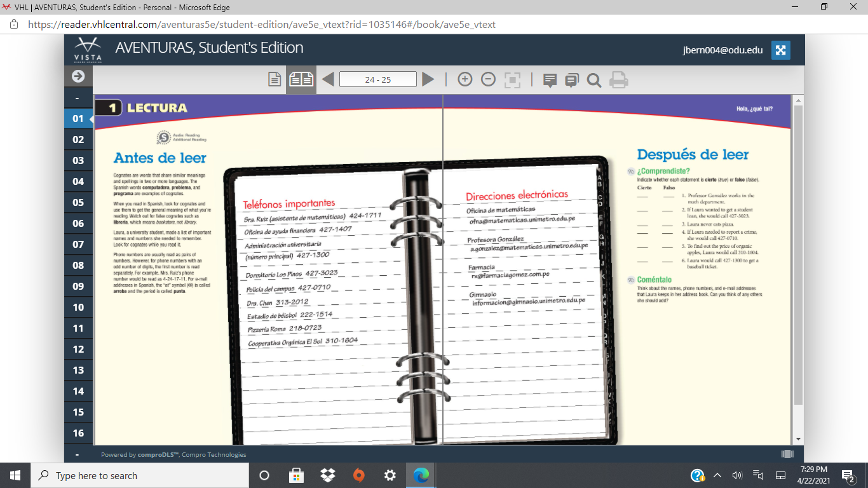This screenshot has height=488, width=868.
Task: Click the Audio Reading supersite icon
Action: pyautogui.click(x=163, y=137)
